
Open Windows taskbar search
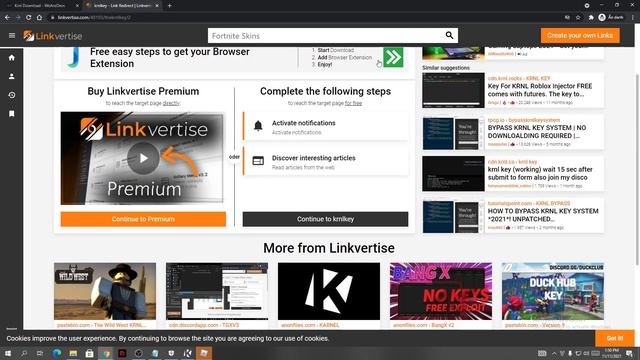pyautogui.click(x=24, y=353)
